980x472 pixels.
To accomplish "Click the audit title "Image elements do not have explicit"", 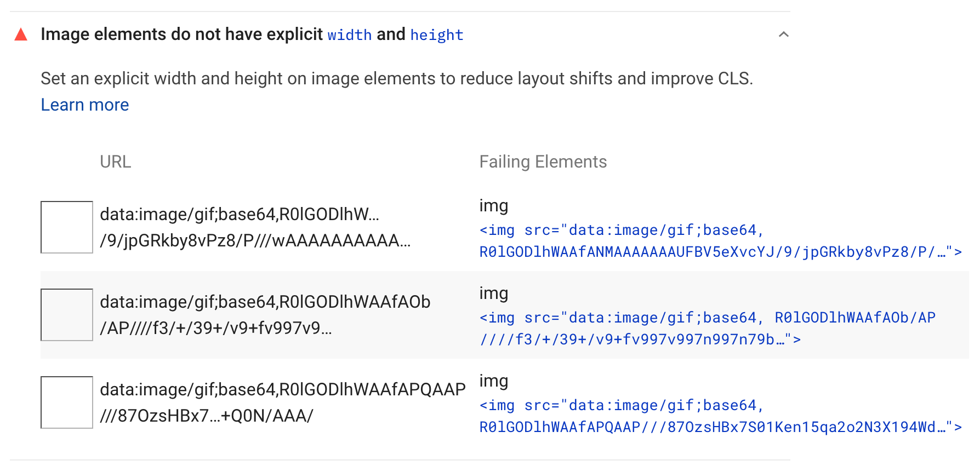I will 182,34.
